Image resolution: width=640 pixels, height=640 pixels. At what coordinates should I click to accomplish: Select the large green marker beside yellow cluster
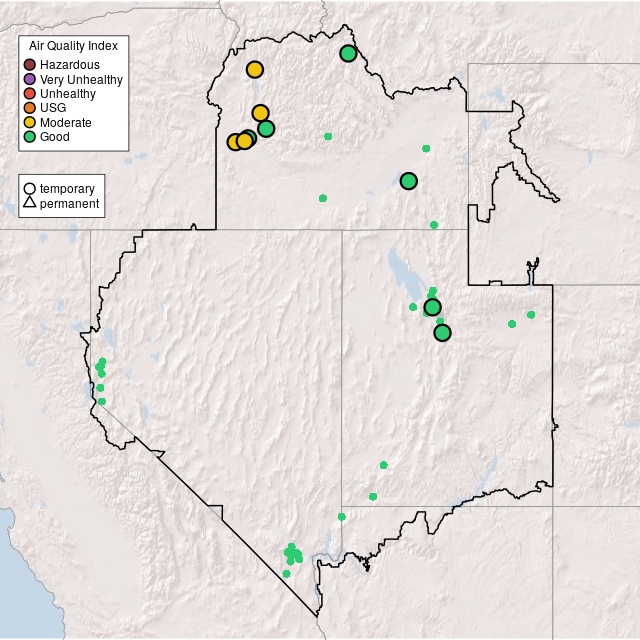coord(266,128)
